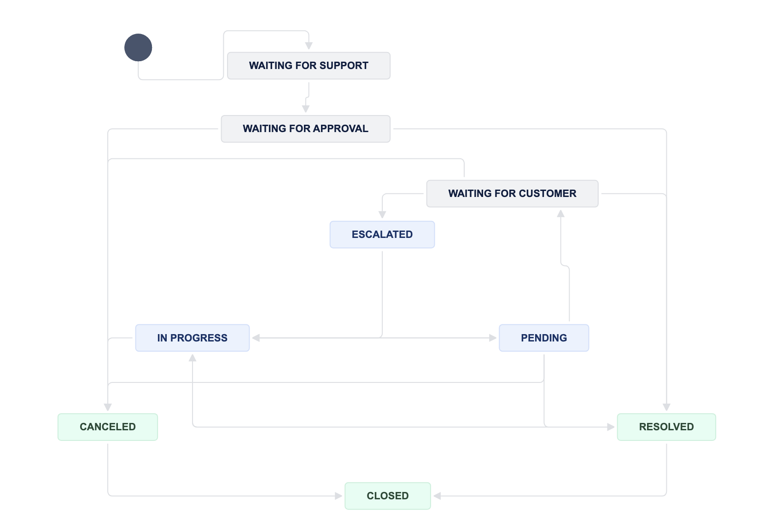Select the RESOLVED status node

click(x=666, y=427)
